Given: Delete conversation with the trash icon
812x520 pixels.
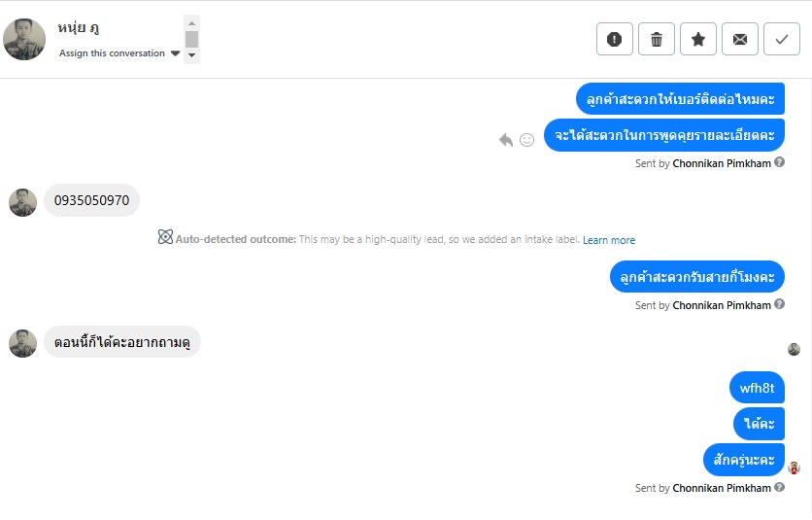Looking at the screenshot, I should (x=656, y=39).
